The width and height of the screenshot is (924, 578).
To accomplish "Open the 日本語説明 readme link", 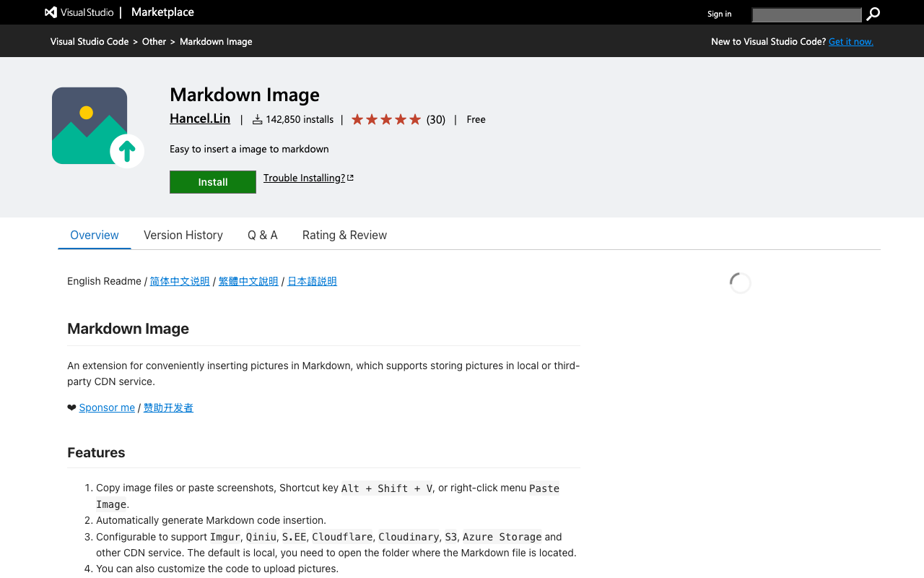I will [x=312, y=281].
